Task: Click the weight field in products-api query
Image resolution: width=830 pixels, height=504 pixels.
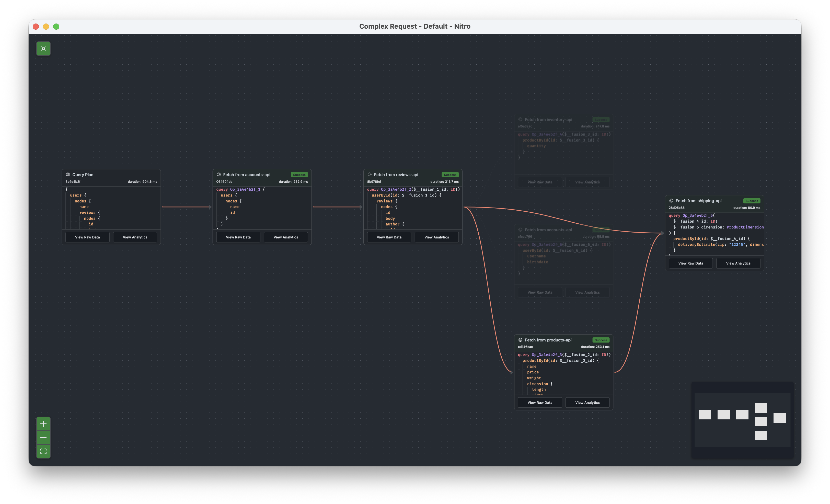Action: pos(534,378)
